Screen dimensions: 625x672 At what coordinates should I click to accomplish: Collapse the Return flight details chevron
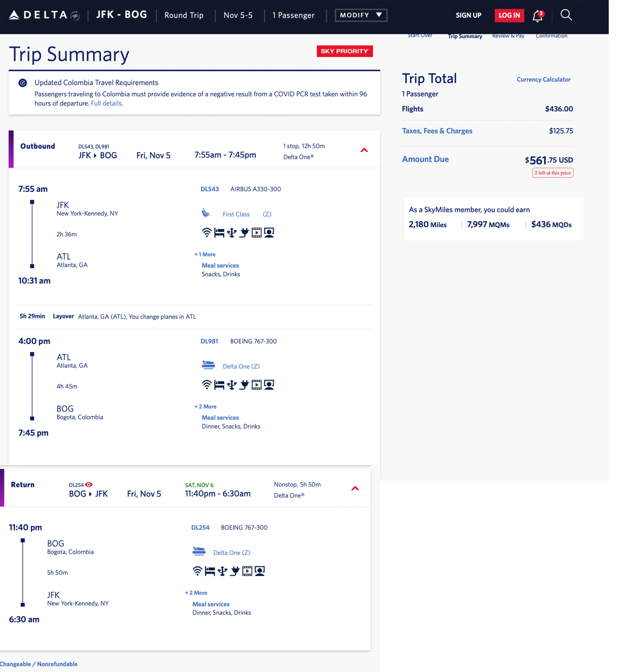coord(356,488)
